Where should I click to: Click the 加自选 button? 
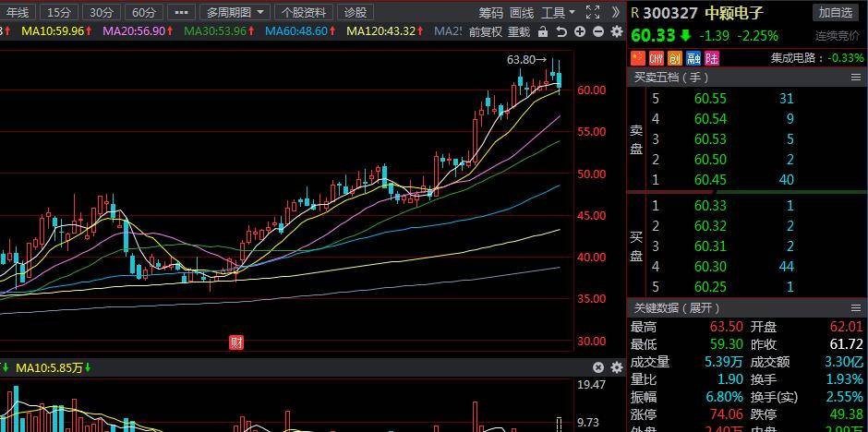(x=836, y=12)
